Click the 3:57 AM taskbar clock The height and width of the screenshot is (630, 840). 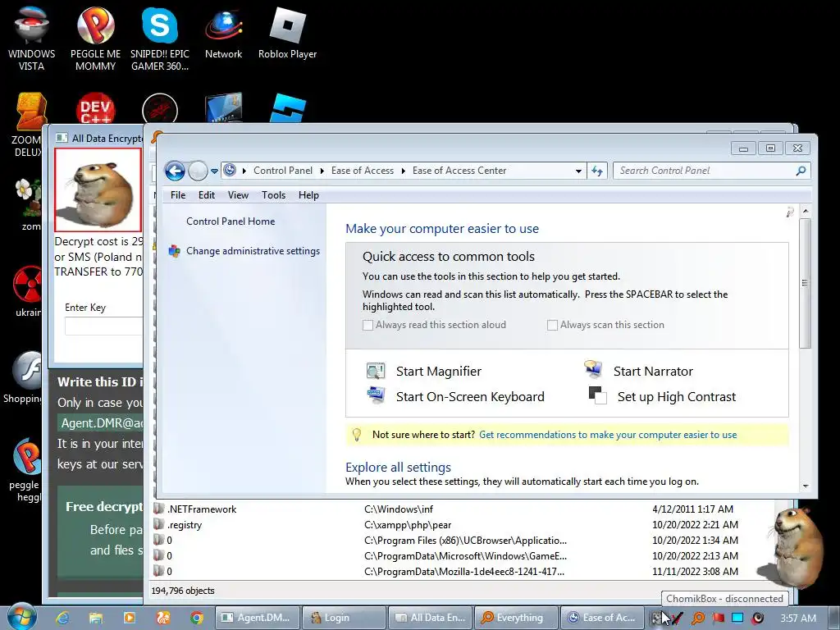click(797, 619)
